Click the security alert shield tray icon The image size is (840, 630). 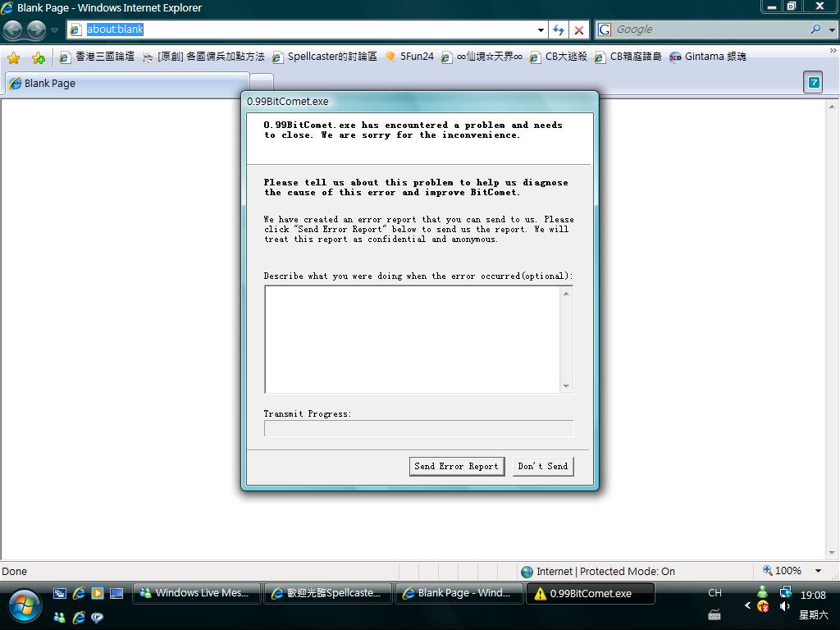click(x=763, y=606)
